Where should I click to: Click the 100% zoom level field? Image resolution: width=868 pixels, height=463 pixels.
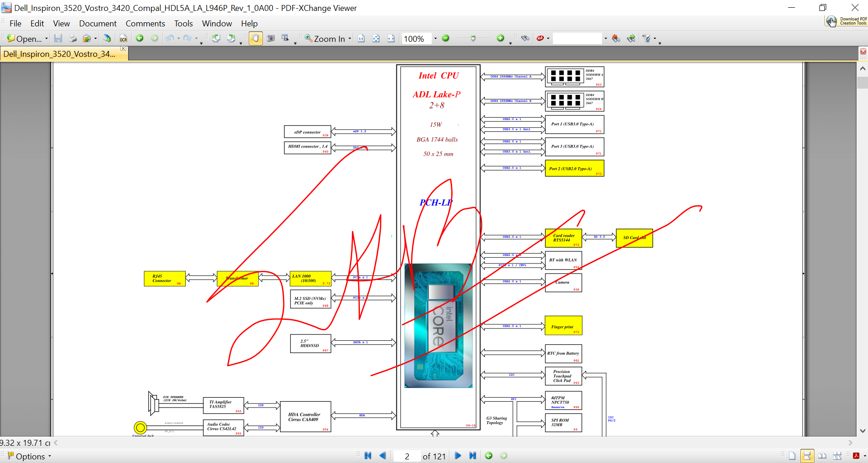416,39
